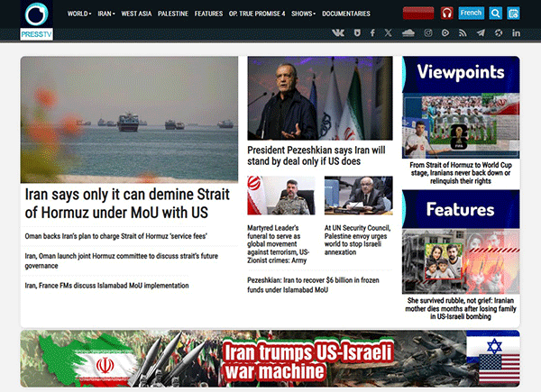Click the football team World Cup image

[x=461, y=126]
